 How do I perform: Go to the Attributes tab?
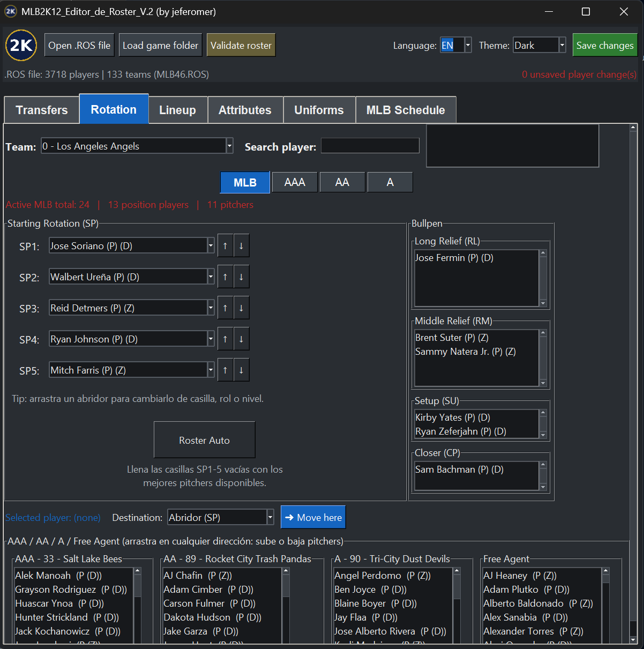point(245,110)
